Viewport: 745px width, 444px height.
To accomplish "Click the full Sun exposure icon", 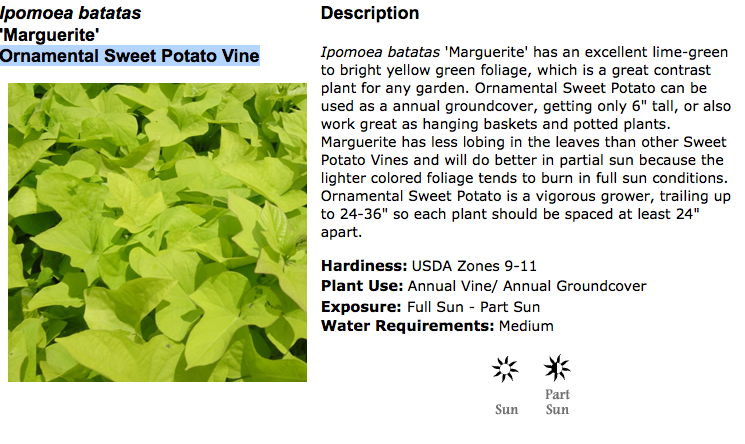I will tap(506, 370).
